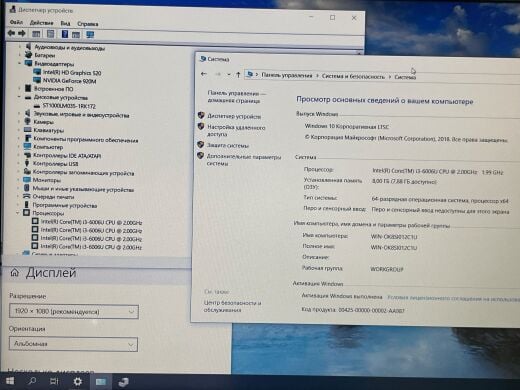Open Диспетчер устройств link in Система sidebar
The height and width of the screenshot is (390, 520).
pos(234,116)
